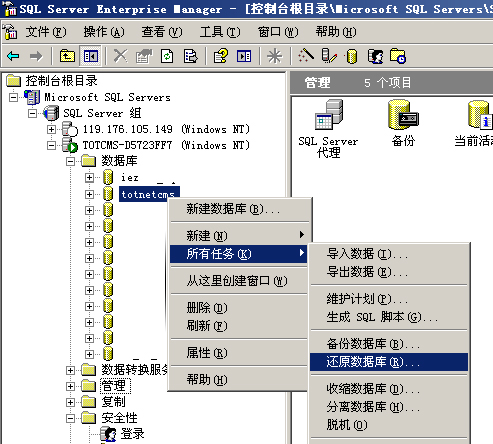Choose 导入数据(I)... from submenu
The image size is (493, 444).
pos(389,254)
